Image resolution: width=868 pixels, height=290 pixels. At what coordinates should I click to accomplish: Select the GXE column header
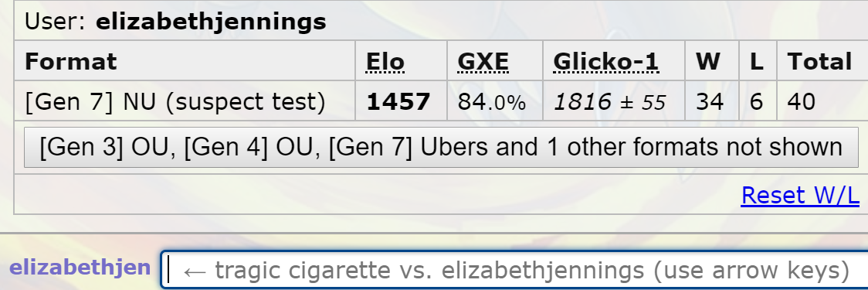[x=483, y=62]
